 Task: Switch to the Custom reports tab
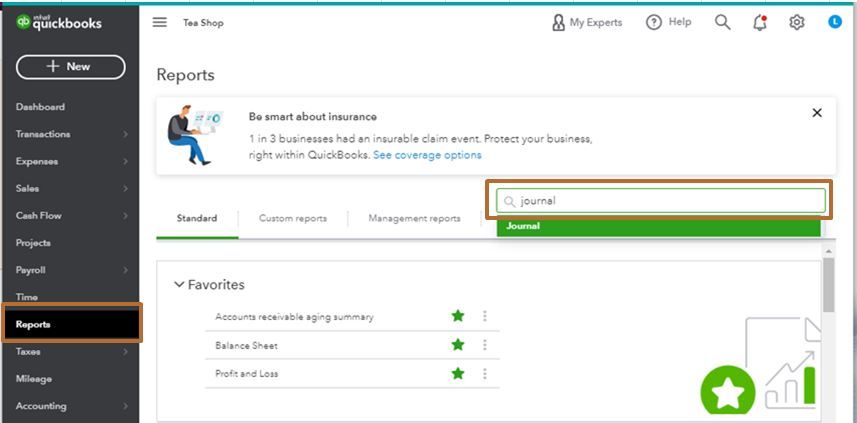coord(293,218)
